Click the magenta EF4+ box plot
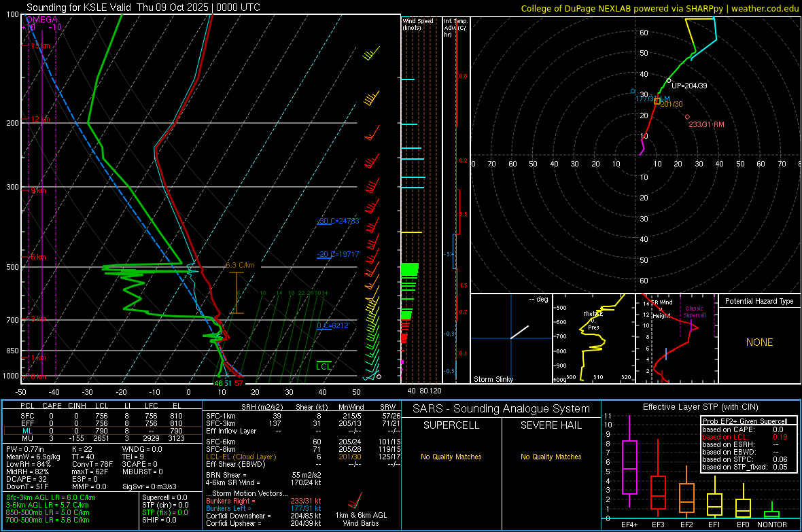The image size is (802, 532). click(x=629, y=461)
